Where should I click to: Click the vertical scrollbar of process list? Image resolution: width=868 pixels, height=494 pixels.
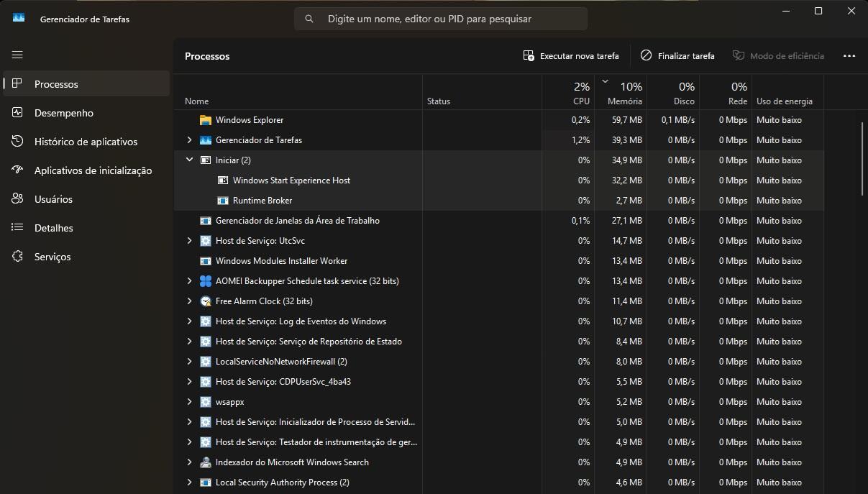862,158
